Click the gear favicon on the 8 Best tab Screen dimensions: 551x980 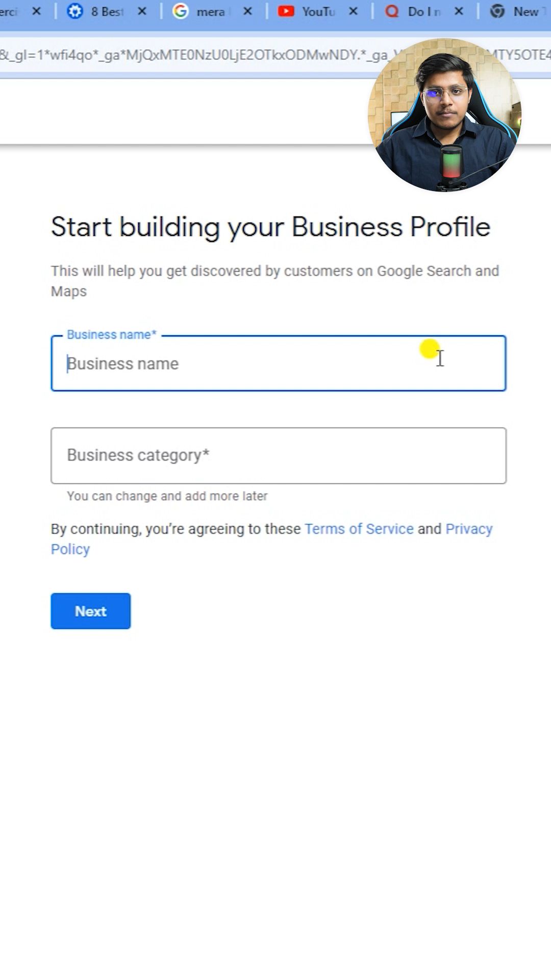(75, 11)
